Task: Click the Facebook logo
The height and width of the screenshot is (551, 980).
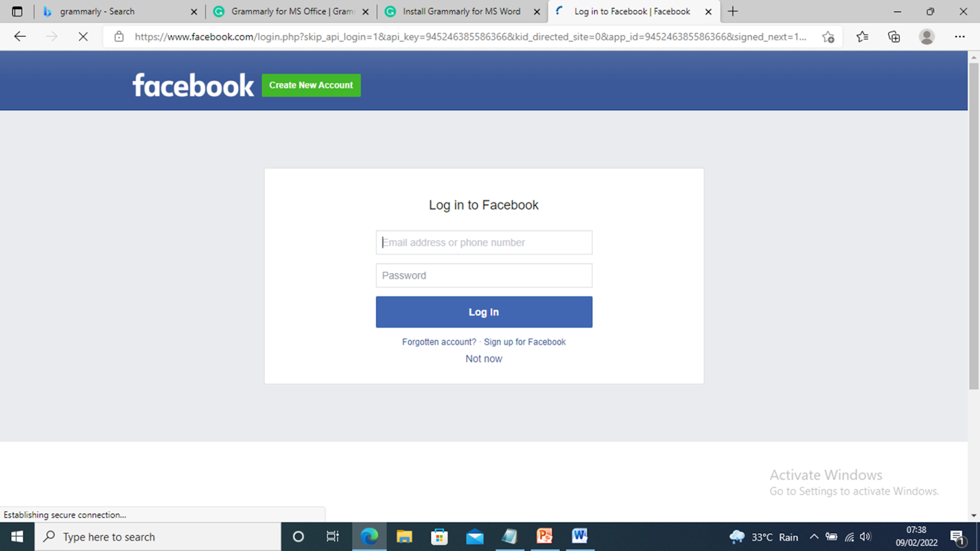Action: click(x=193, y=85)
